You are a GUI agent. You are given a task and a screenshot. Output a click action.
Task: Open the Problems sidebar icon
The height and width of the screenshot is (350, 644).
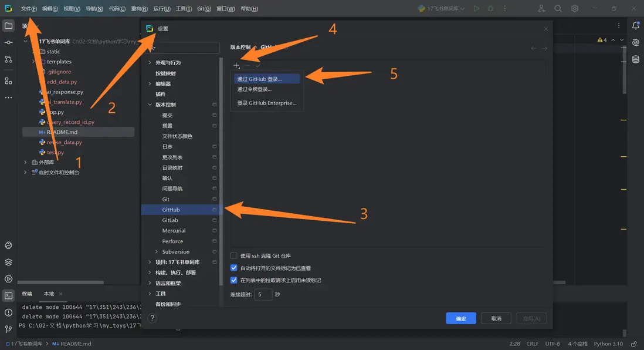click(8, 312)
